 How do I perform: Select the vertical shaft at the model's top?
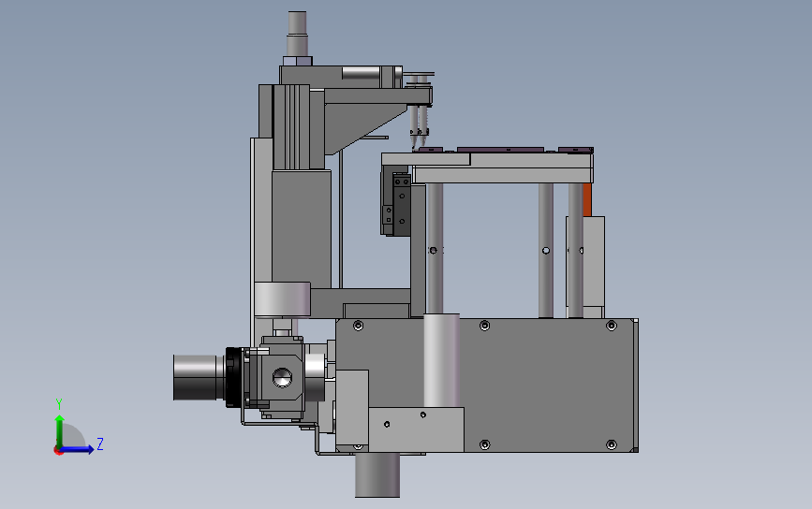click(297, 34)
